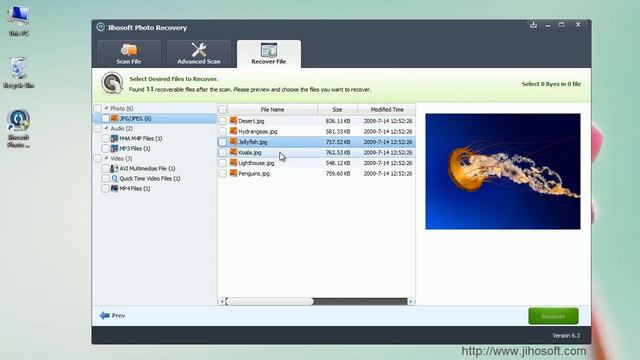640x360 pixels.
Task: Click the right arrow of file list scrollbar
Action: click(x=411, y=301)
